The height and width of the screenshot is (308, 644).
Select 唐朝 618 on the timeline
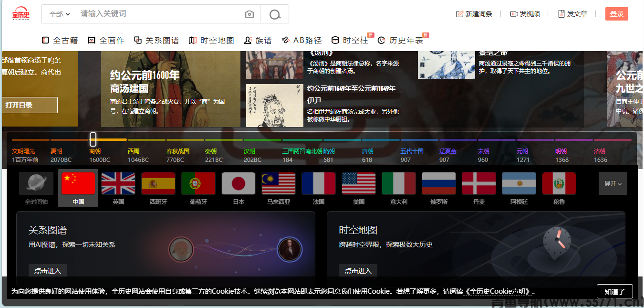(x=368, y=155)
